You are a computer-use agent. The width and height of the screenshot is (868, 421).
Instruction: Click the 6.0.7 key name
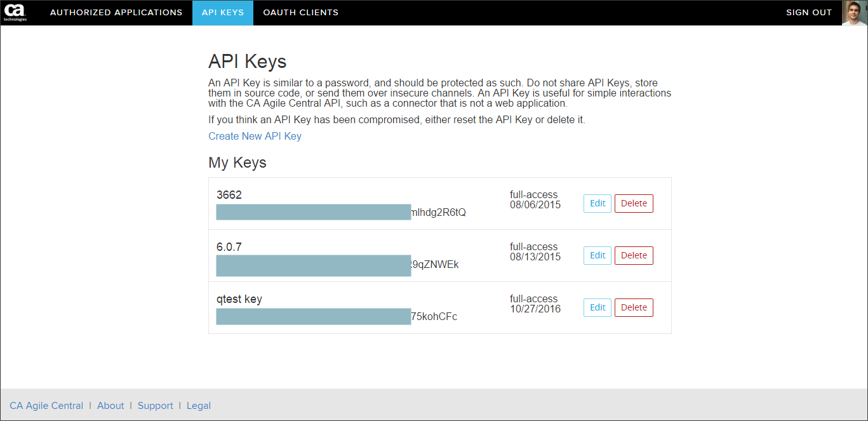tap(229, 247)
